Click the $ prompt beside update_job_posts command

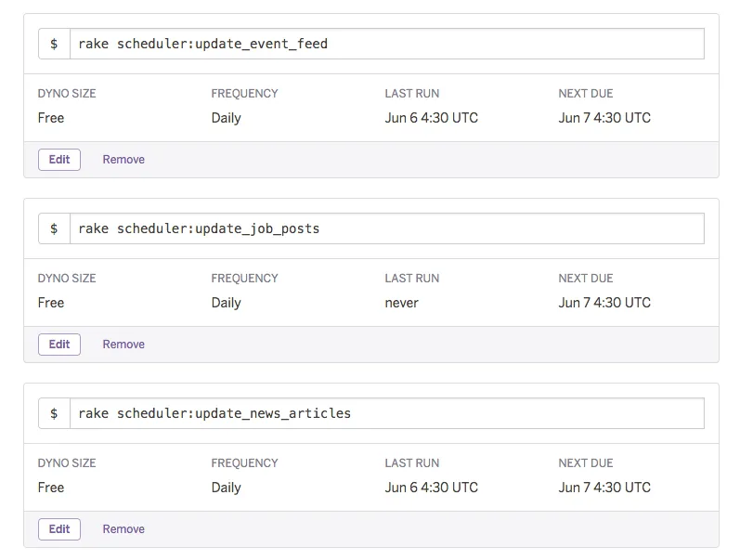coord(54,228)
